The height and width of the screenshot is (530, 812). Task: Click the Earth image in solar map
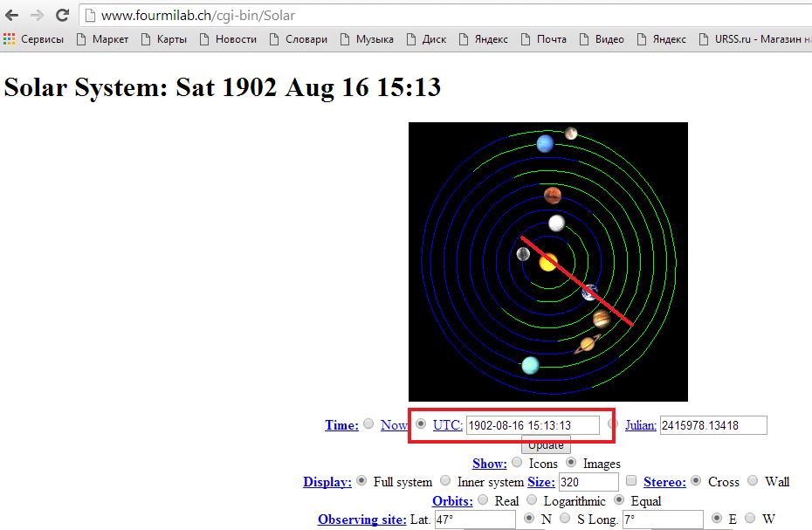pos(591,293)
